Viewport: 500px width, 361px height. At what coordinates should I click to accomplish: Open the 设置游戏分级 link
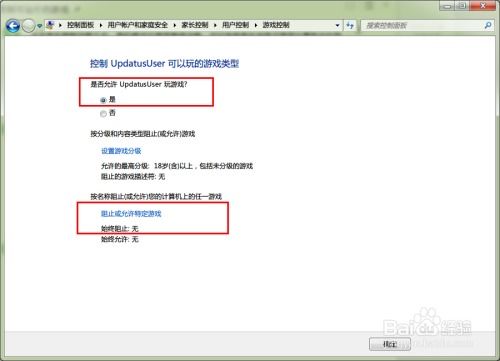pyautogui.click(x=121, y=151)
